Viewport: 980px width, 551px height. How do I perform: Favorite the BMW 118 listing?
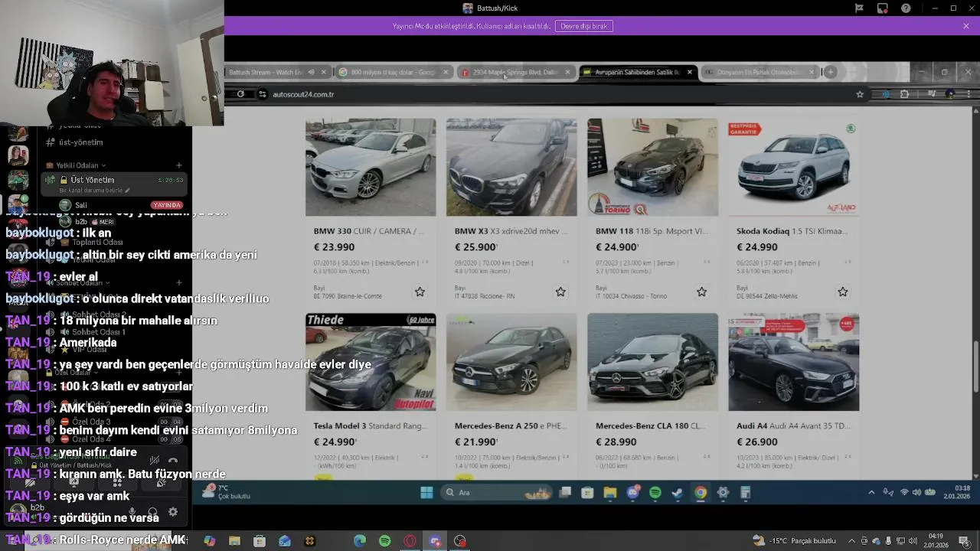coord(701,292)
